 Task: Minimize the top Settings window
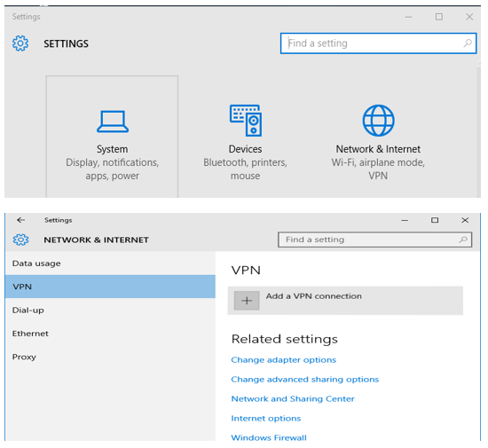(408, 17)
